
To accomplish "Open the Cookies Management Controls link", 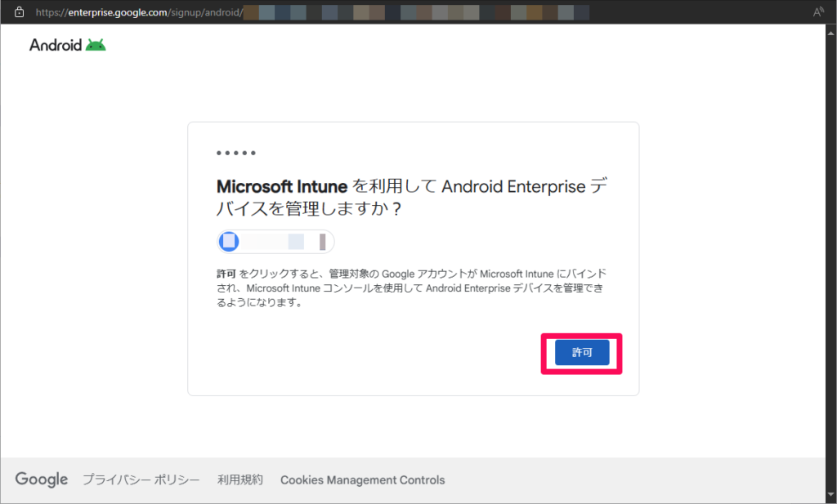I will 362,480.
